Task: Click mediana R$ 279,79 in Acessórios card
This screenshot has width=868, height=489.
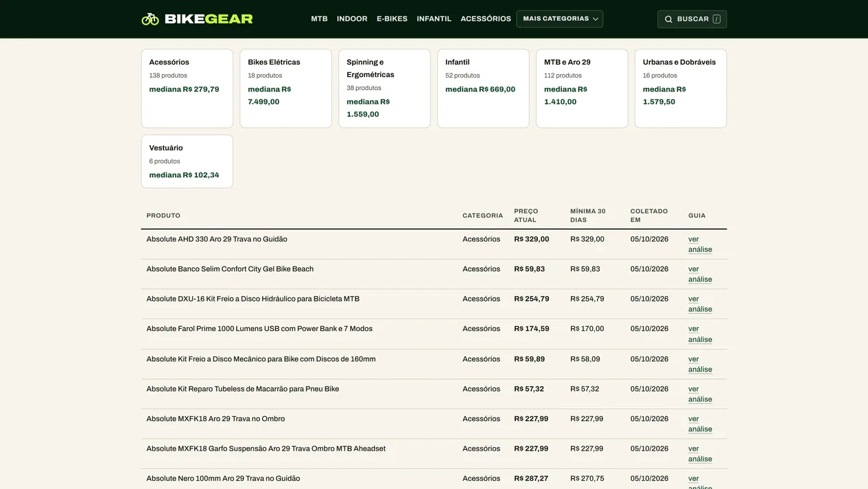Action: pos(184,89)
